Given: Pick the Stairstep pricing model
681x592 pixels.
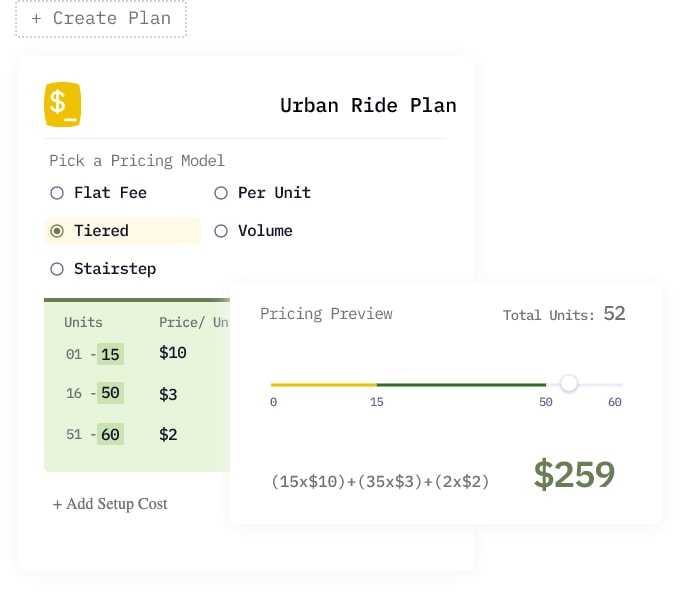Looking at the screenshot, I should point(57,269).
